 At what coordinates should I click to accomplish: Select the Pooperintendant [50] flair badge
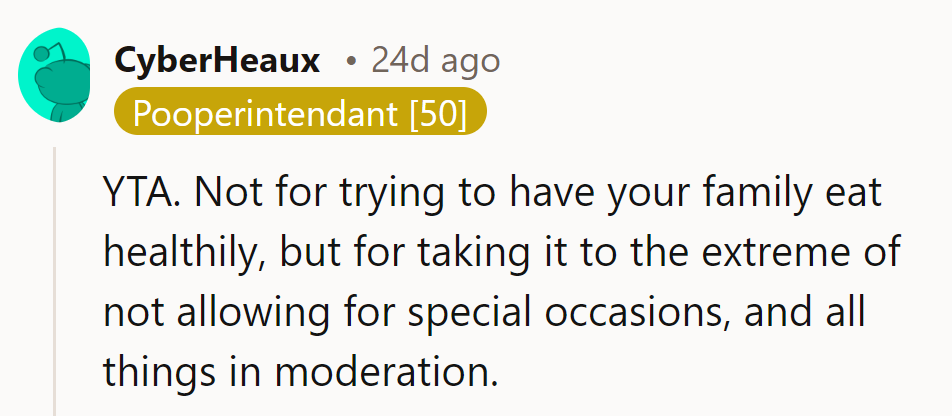click(300, 113)
